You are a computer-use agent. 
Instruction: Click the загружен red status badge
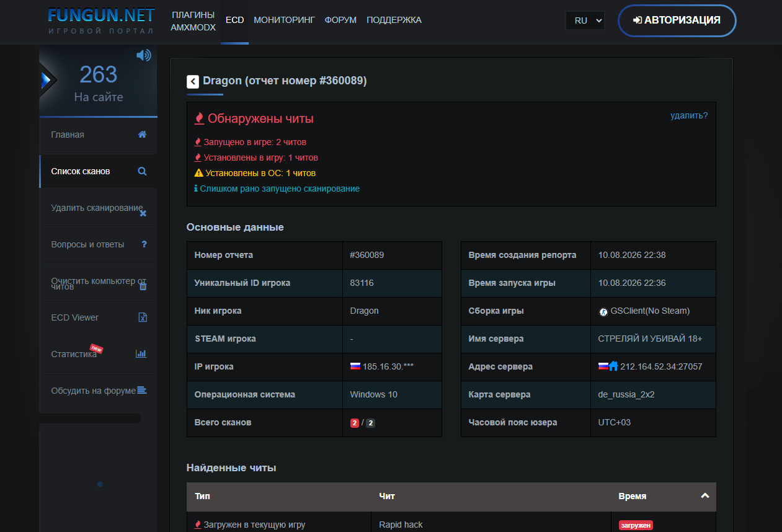(x=636, y=525)
